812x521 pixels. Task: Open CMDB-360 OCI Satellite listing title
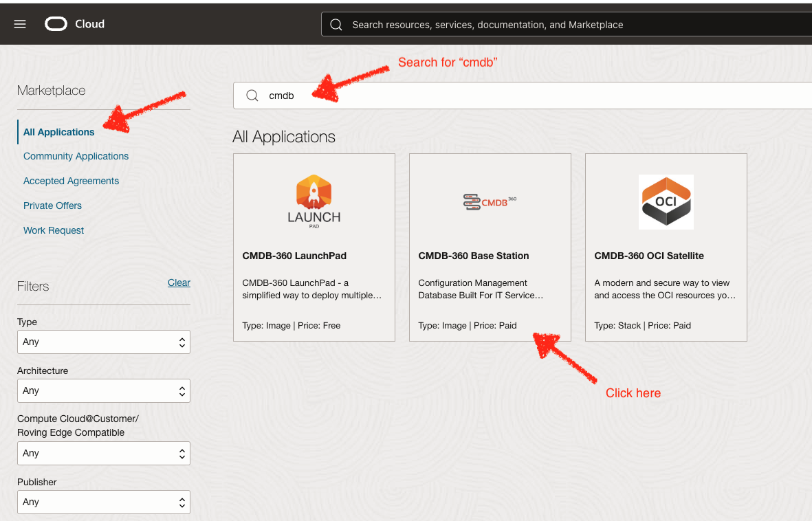tap(649, 256)
